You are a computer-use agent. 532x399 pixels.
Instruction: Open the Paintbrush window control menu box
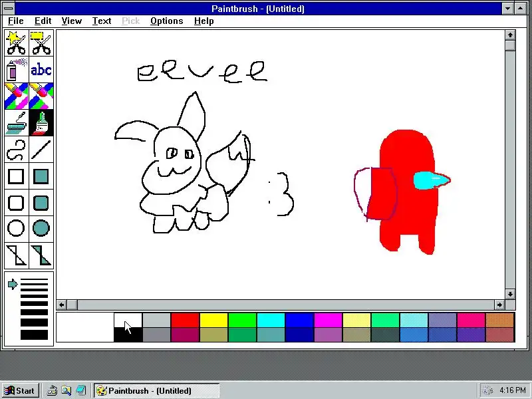(x=8, y=8)
